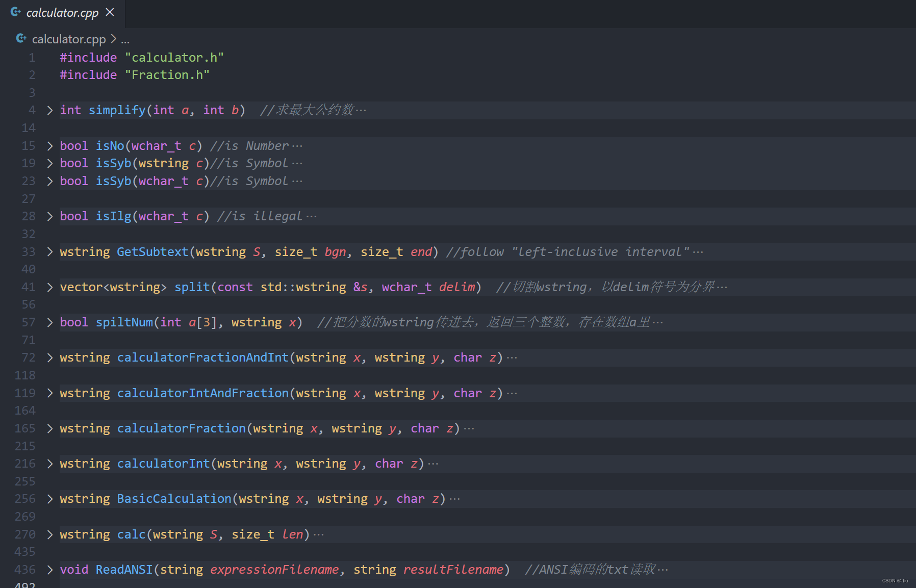Screen dimensions: 916x588
Task: Click folded ellipsis after BasicCalculation signature
Action: point(455,499)
